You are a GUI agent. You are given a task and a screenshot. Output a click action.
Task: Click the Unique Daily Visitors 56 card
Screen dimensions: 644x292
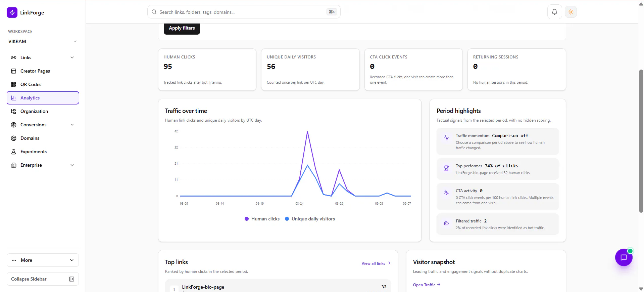point(310,70)
